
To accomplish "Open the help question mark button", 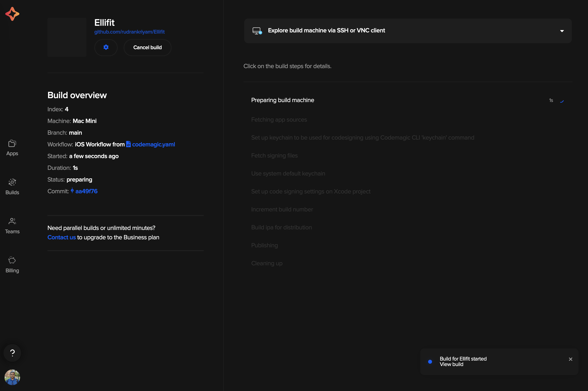I will click(12, 353).
